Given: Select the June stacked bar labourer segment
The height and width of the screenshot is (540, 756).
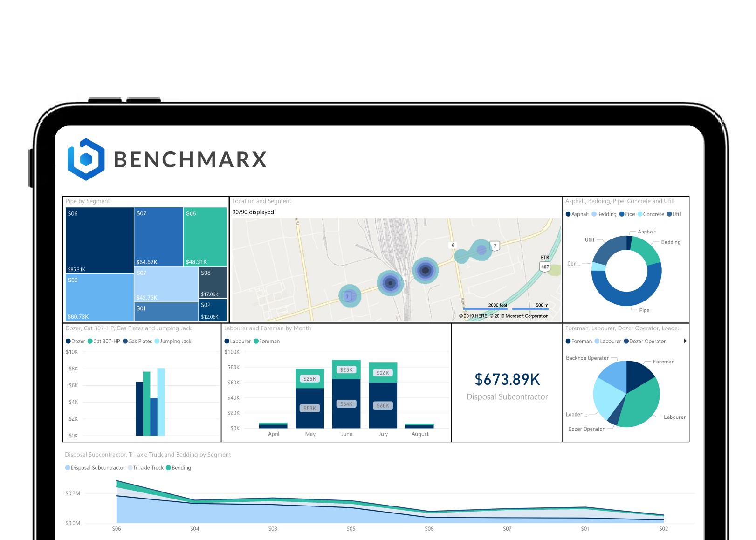Looking at the screenshot, I should (x=346, y=403).
